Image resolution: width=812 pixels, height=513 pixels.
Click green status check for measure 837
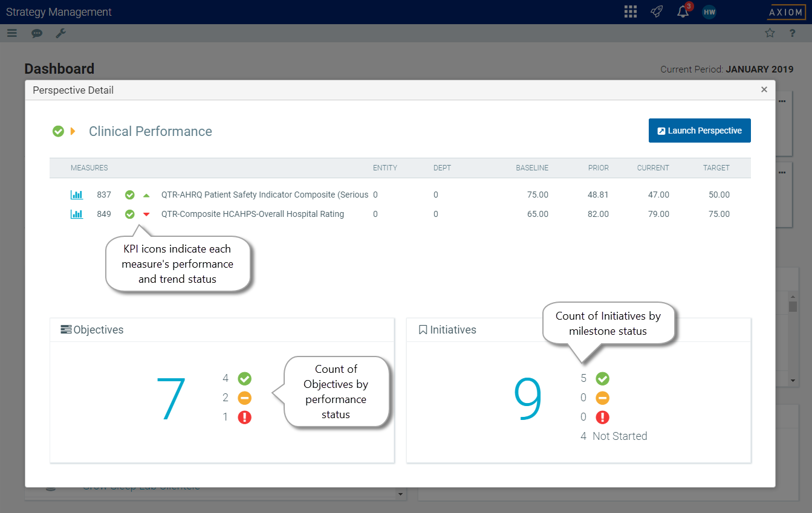pos(129,195)
